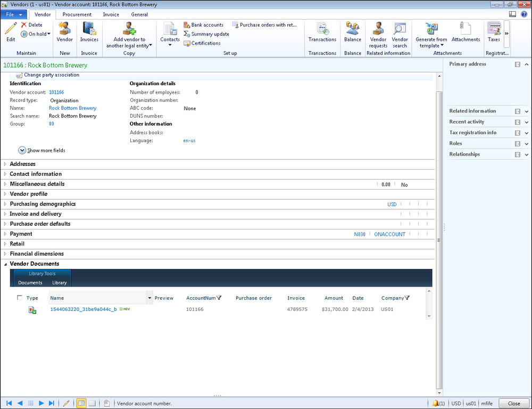Open the vendor Balance
Viewport: 532px width, 409px height.
[x=353, y=31]
